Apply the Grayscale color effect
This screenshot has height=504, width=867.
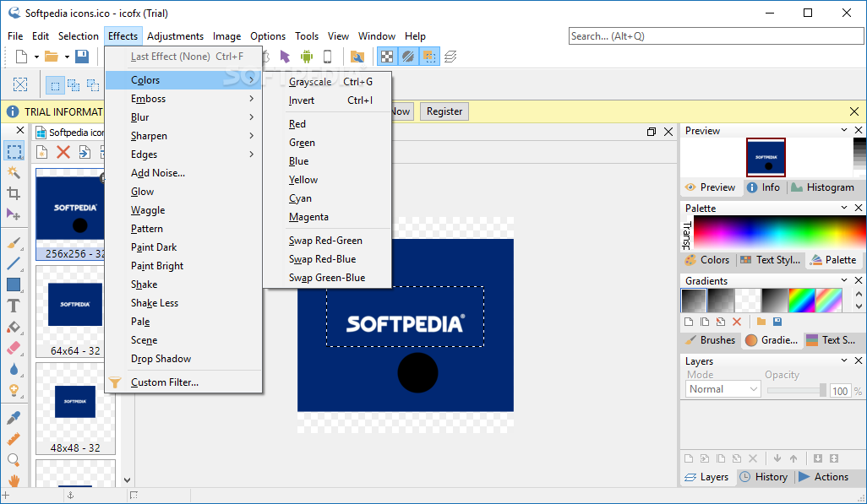pos(328,82)
